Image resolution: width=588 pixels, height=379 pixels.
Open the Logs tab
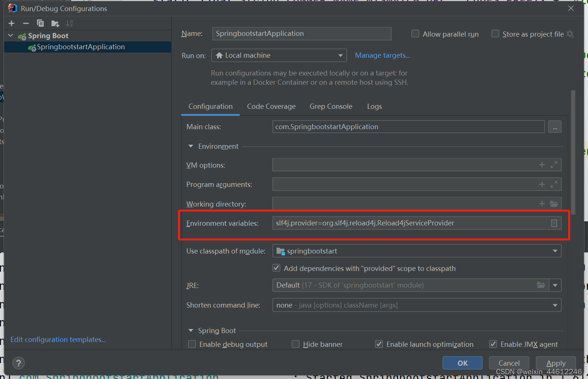(x=374, y=107)
